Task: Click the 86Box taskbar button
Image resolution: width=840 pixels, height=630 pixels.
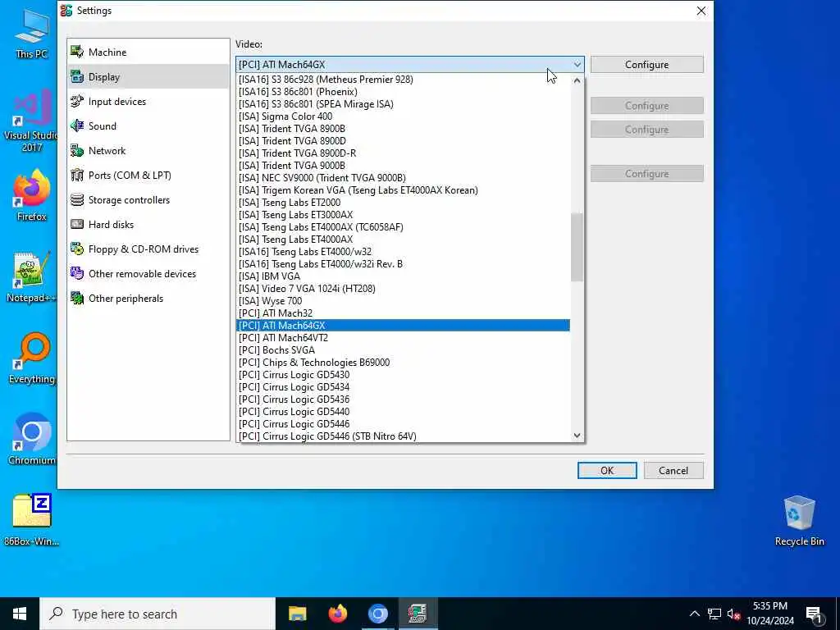Action: coord(418,614)
